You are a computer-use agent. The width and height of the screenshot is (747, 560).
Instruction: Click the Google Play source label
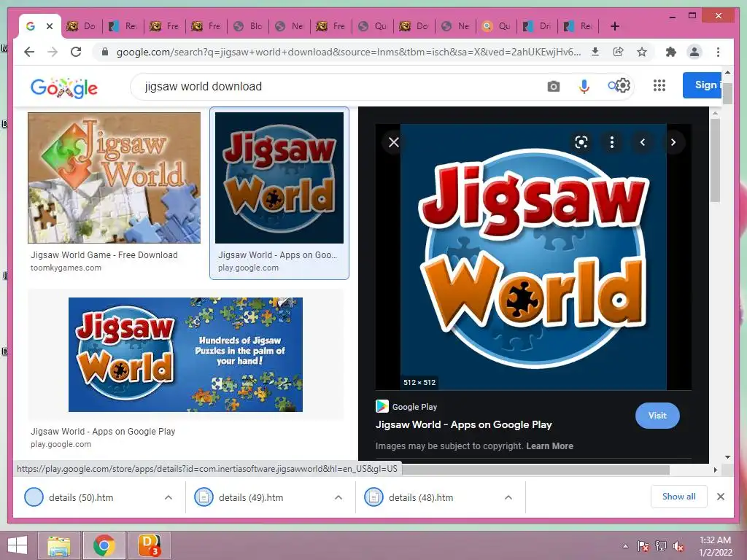pos(414,407)
